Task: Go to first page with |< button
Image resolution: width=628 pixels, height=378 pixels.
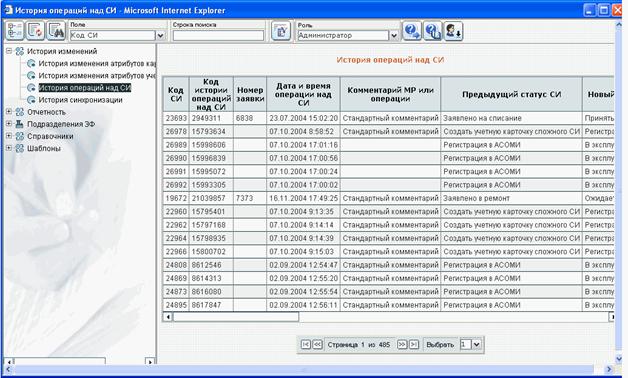Action: [306, 344]
